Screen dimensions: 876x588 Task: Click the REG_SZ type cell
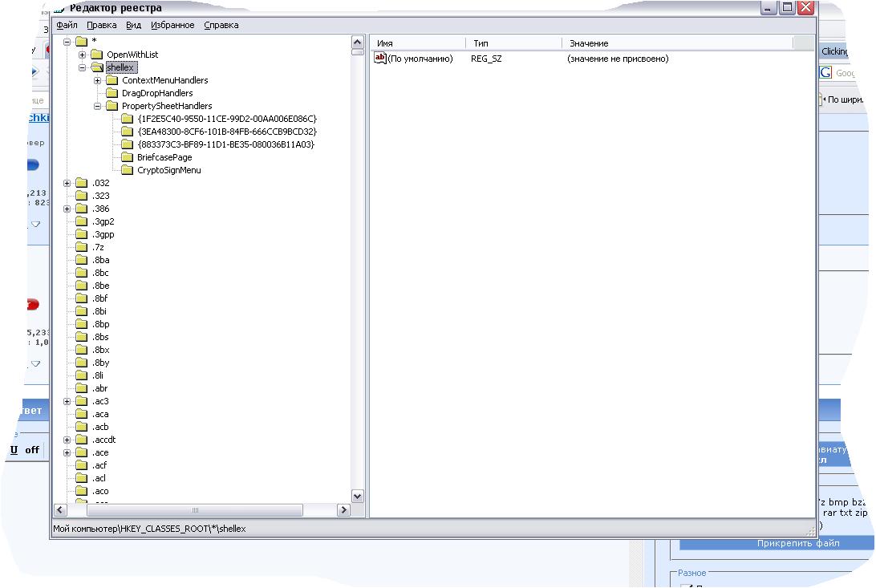(x=486, y=59)
